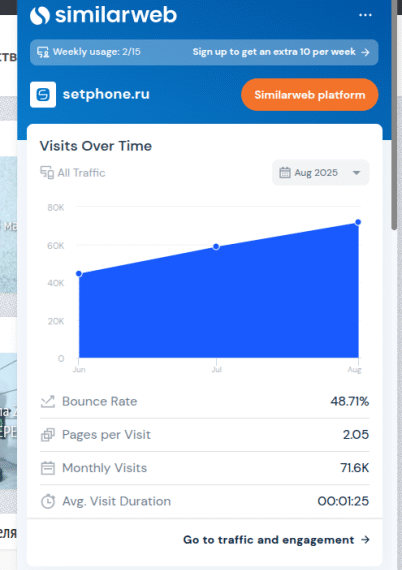The width and height of the screenshot is (402, 570).
Task: Click the Avg. Visit Duration label
Action: 116,501
